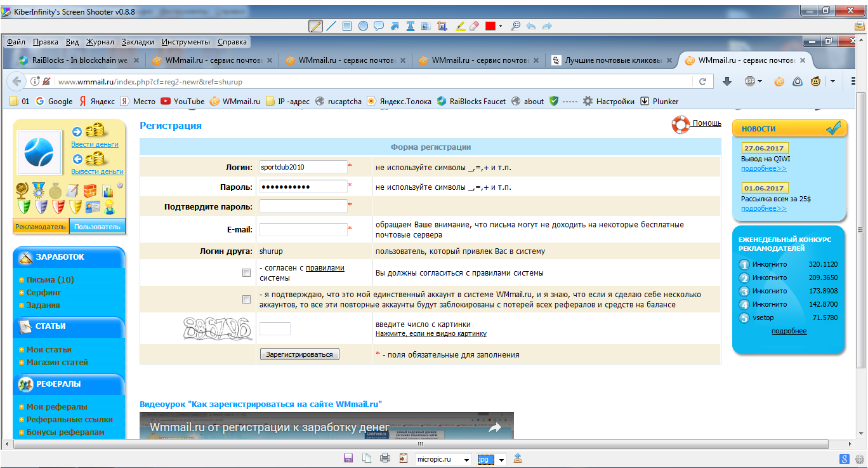Select the text tool

tap(411, 26)
